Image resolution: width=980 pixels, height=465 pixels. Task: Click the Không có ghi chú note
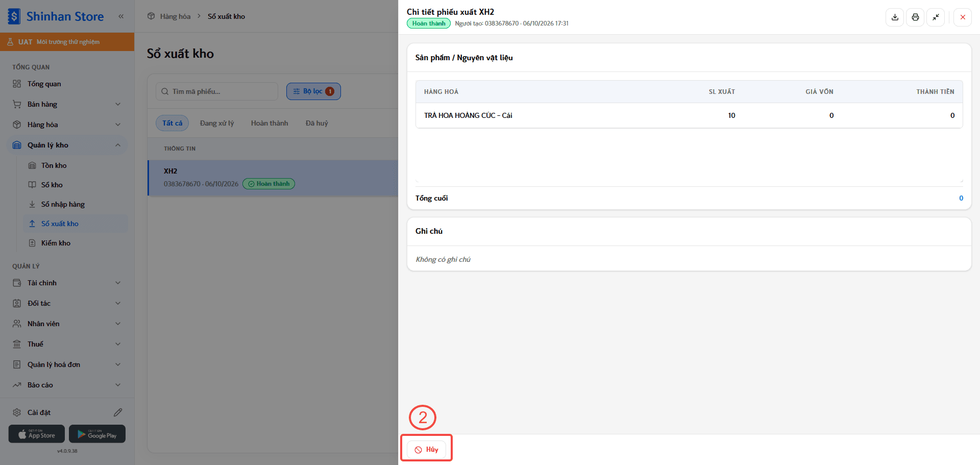[x=443, y=259]
